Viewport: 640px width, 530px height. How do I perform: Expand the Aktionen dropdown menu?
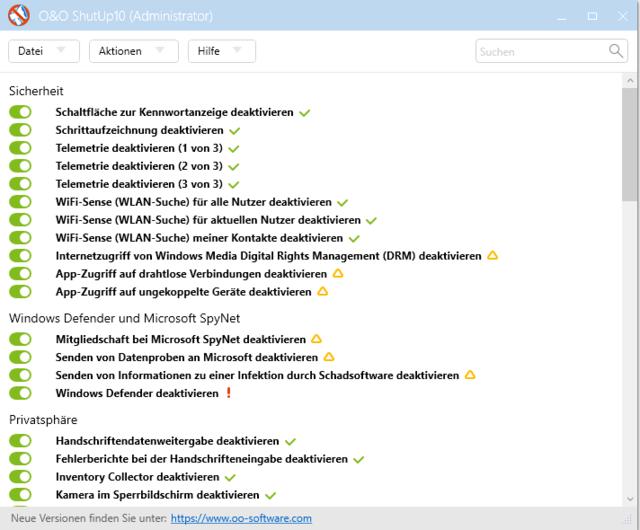(133, 51)
